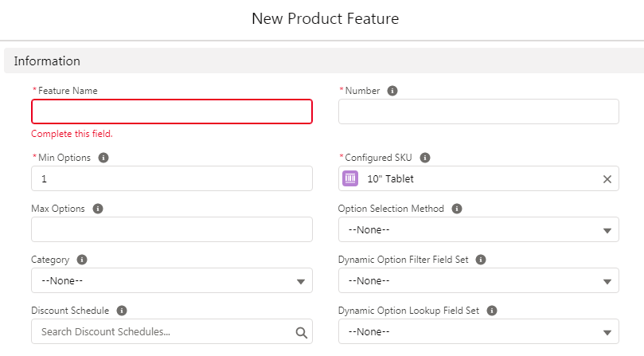The height and width of the screenshot is (356, 644).
Task: Focus the Number input field
Action: pyautogui.click(x=478, y=111)
